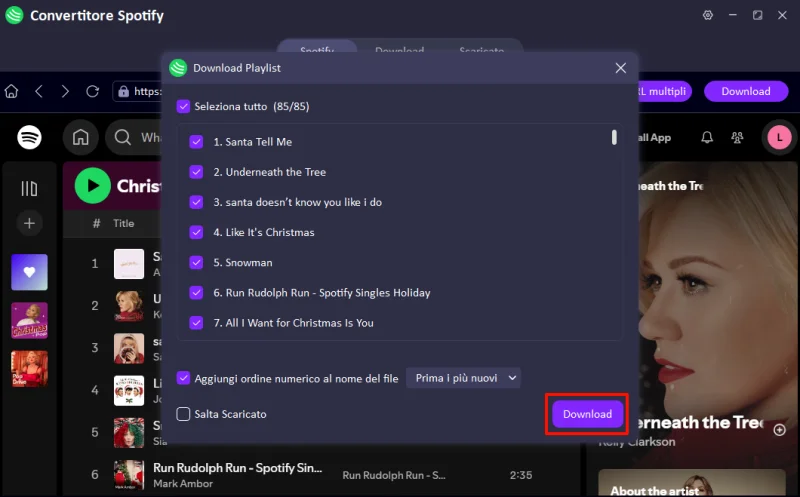Uncheck track 6 Run Rudolph Run

pyautogui.click(x=196, y=292)
